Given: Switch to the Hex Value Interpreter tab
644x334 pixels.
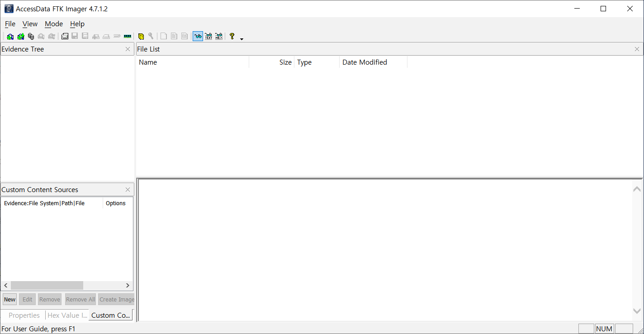Looking at the screenshot, I should pos(67,315).
